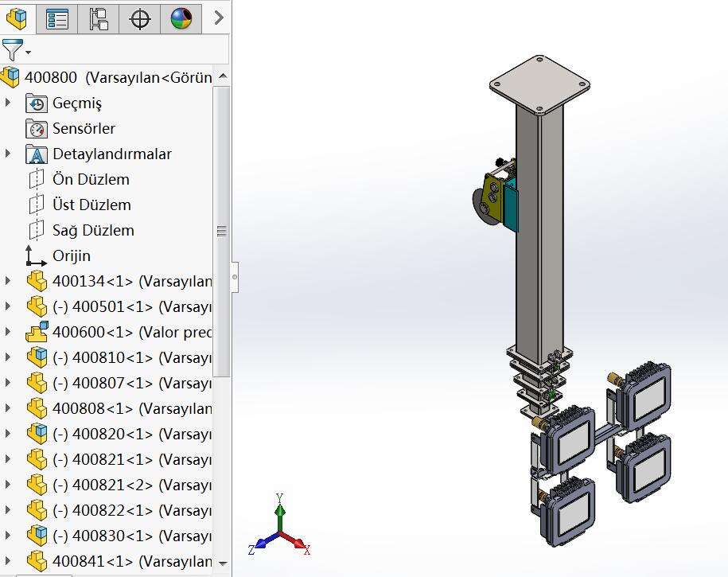The width and height of the screenshot is (728, 577).
Task: Select component 400134<1> in tree
Action: coord(132,281)
